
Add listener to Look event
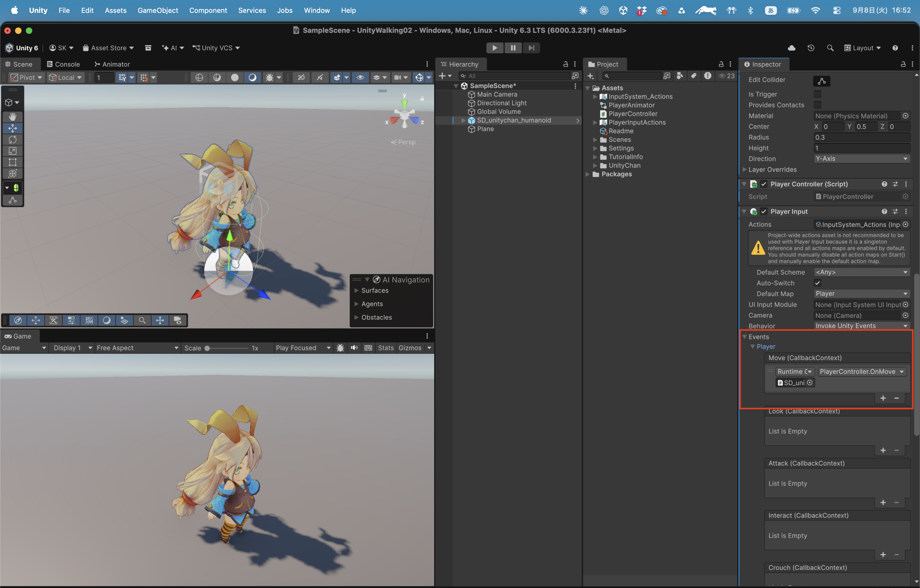coord(883,450)
